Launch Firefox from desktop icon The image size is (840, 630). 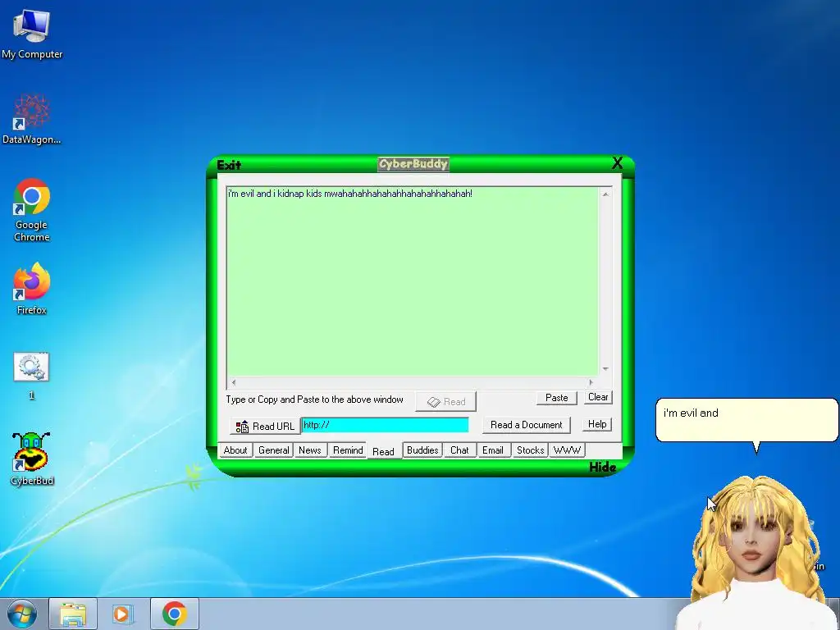pos(32,288)
